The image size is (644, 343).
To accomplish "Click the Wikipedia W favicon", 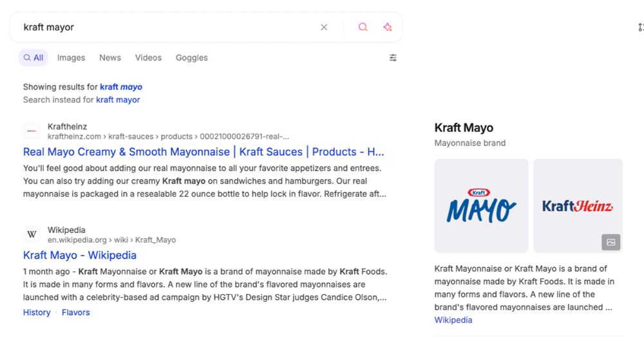I will coord(32,235).
